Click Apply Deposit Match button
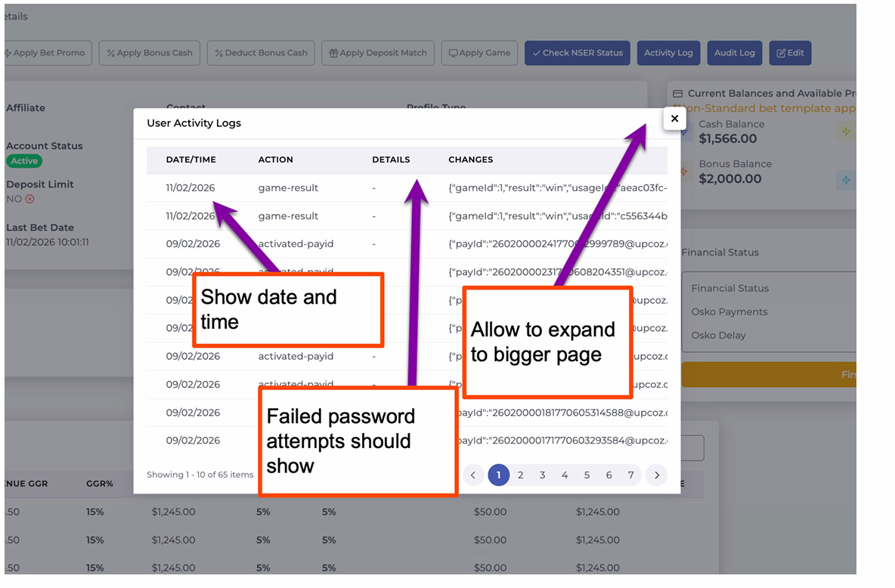Viewport: 895px width, 588px height. [378, 53]
